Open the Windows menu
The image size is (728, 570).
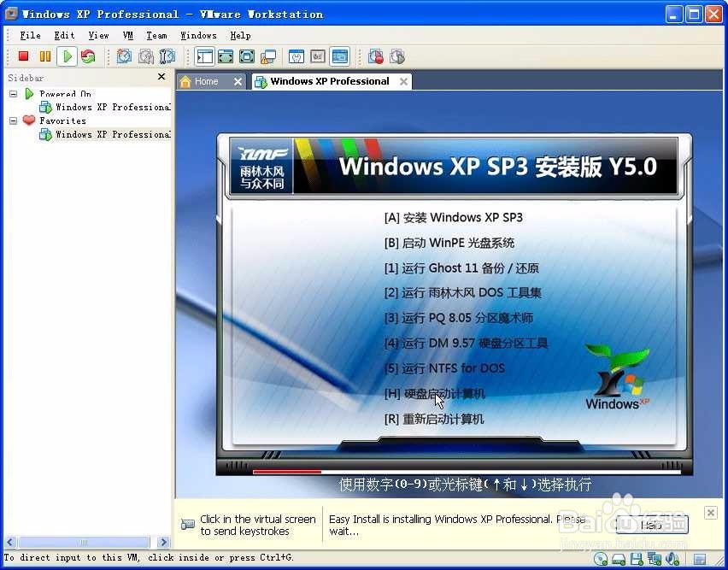(x=198, y=35)
